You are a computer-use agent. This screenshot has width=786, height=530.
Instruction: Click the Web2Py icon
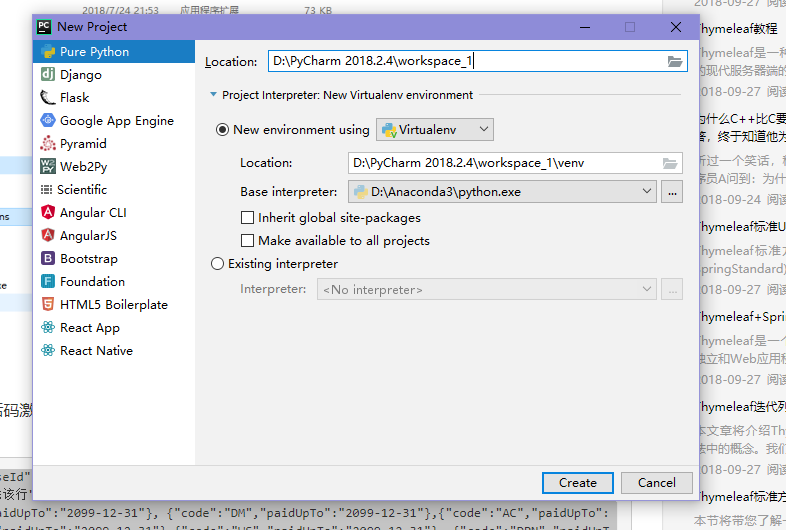pyautogui.click(x=48, y=166)
